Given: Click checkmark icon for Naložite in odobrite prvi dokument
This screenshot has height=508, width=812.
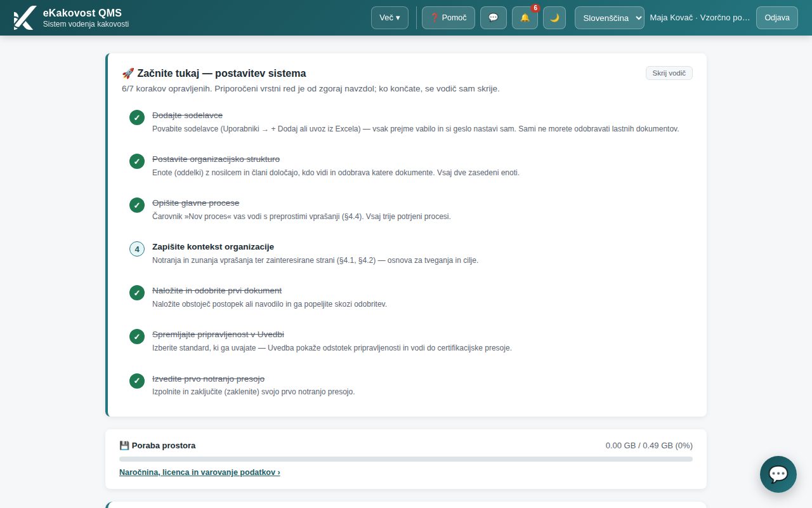Looking at the screenshot, I should point(137,293).
